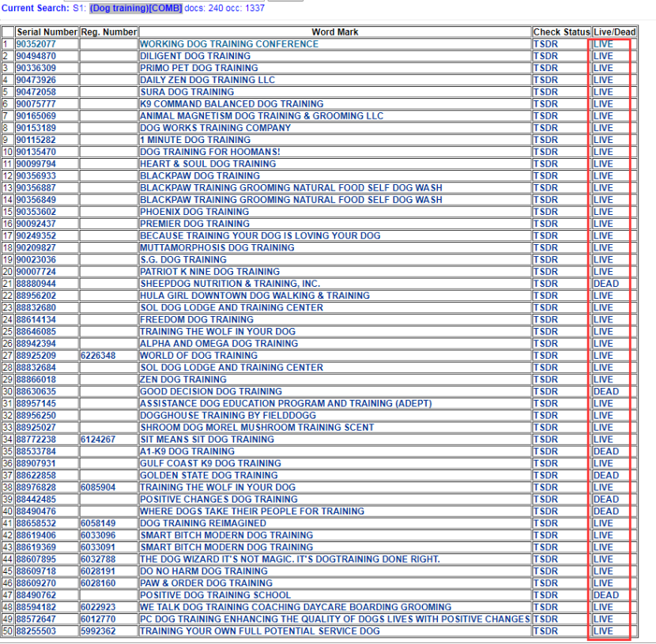The image size is (656, 644).
Task: Check TSDR for GOOD DECISION DOG TRAINING
Action: pyautogui.click(x=545, y=392)
